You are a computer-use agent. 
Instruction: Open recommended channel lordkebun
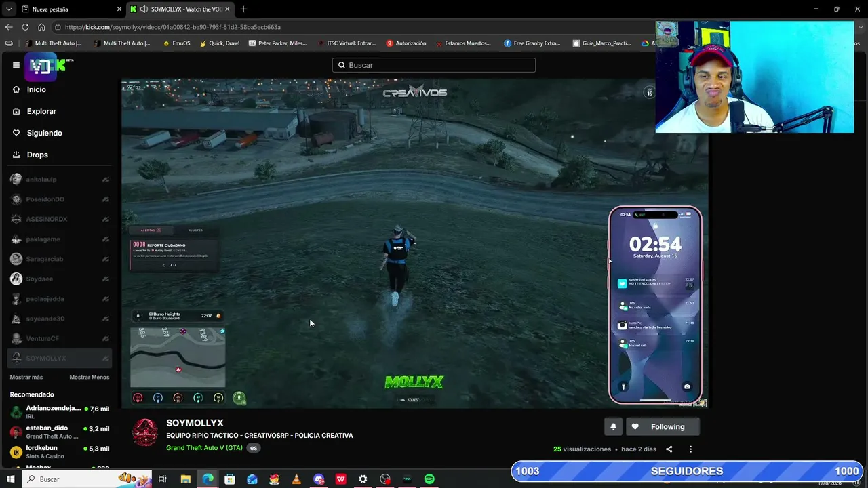point(60,451)
